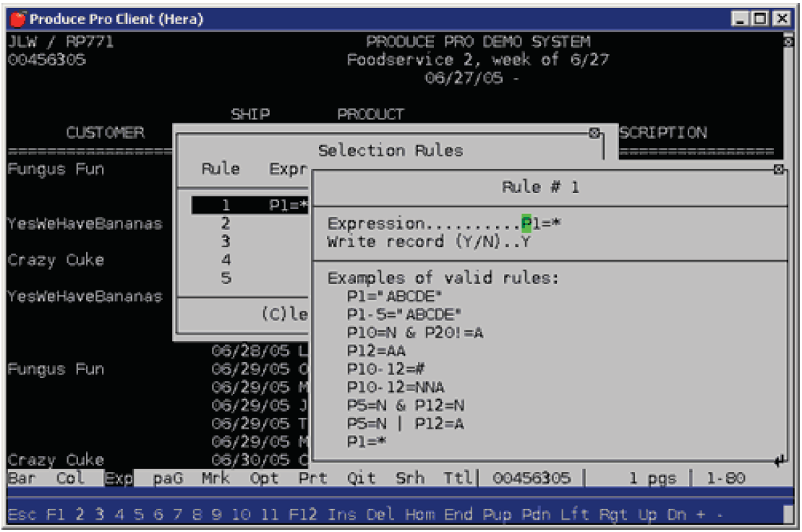Click the Expression field containing P1=*
This screenshot has height=532, width=802.
tap(541, 223)
